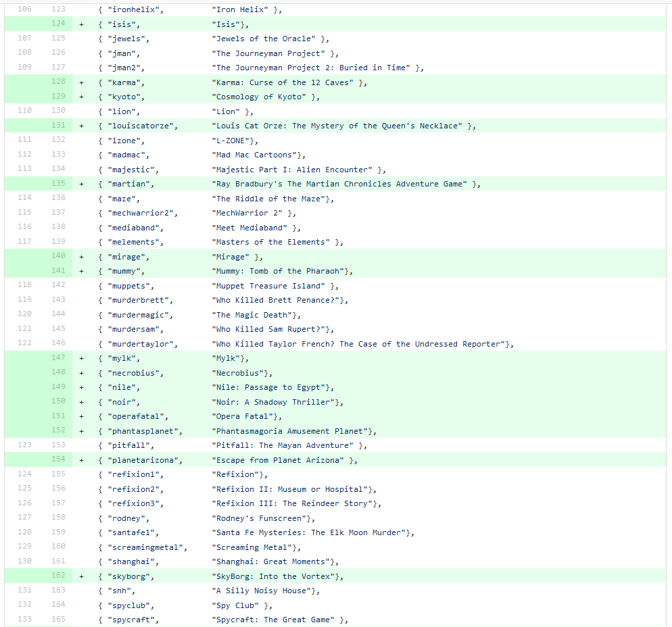
Task: Click "Screaming Metal" title text
Action: tap(251, 548)
